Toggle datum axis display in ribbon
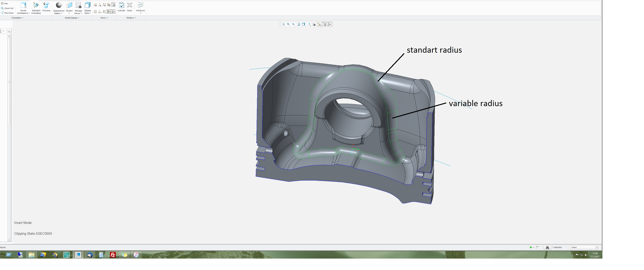 100,5
